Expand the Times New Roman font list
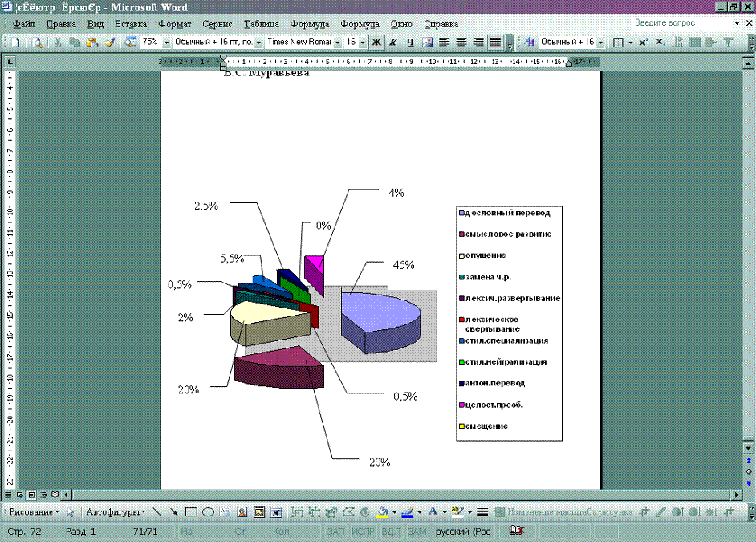756x542 pixels. pos(337,42)
